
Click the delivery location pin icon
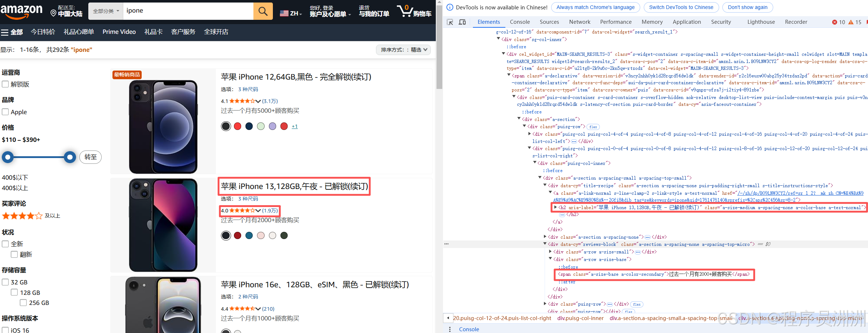pyautogui.click(x=53, y=13)
